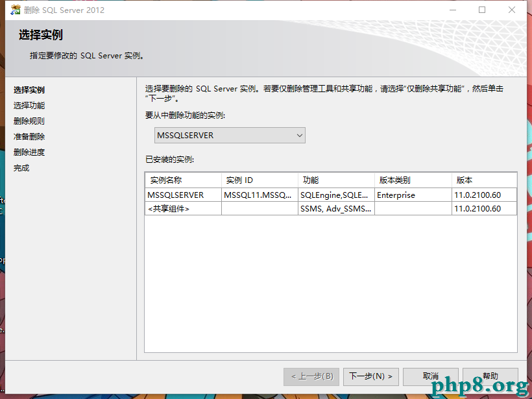
Task: Click the 版本 column header
Action: pyautogui.click(x=485, y=180)
